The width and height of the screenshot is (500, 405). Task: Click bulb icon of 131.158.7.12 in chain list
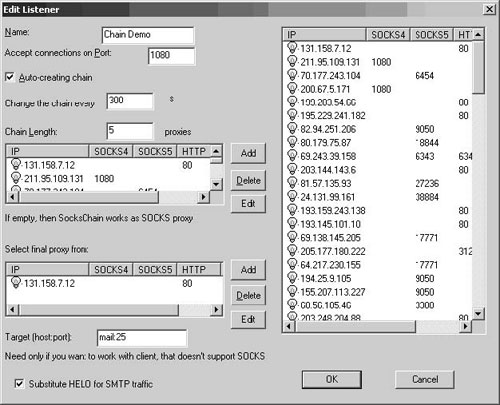[x=16, y=164]
